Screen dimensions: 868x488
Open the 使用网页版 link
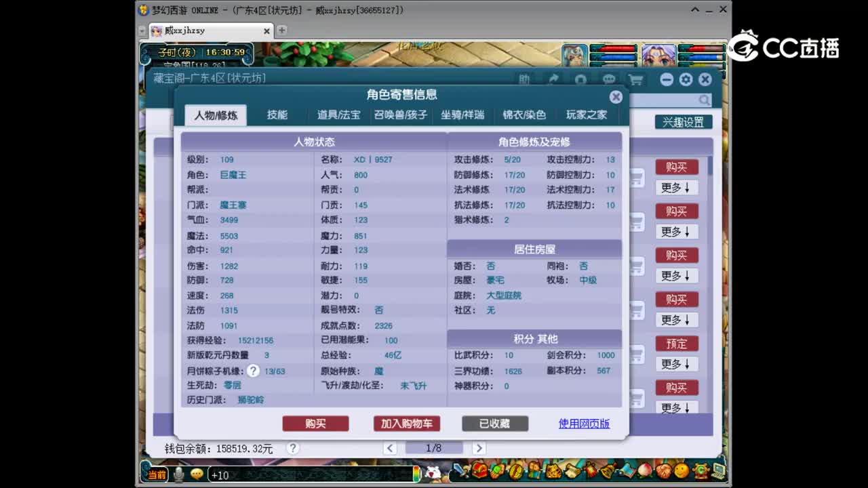584,424
